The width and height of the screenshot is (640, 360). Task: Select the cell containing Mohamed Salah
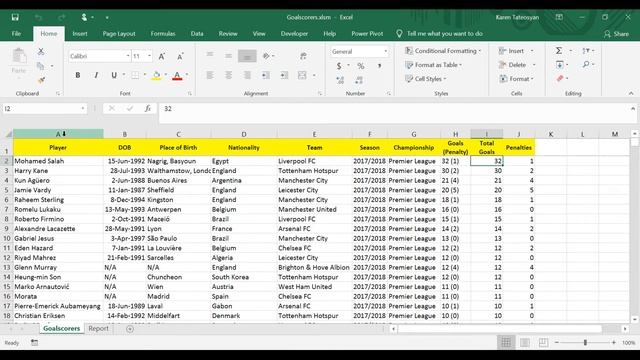[58, 161]
